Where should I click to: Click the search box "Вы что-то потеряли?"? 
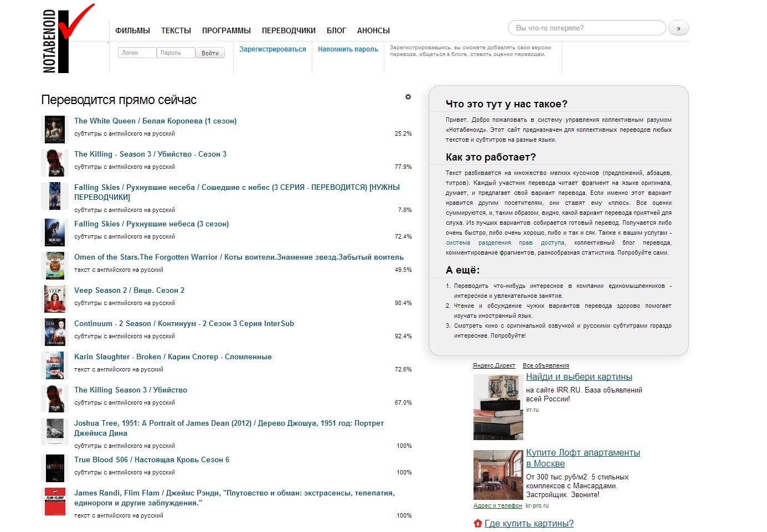click(586, 28)
